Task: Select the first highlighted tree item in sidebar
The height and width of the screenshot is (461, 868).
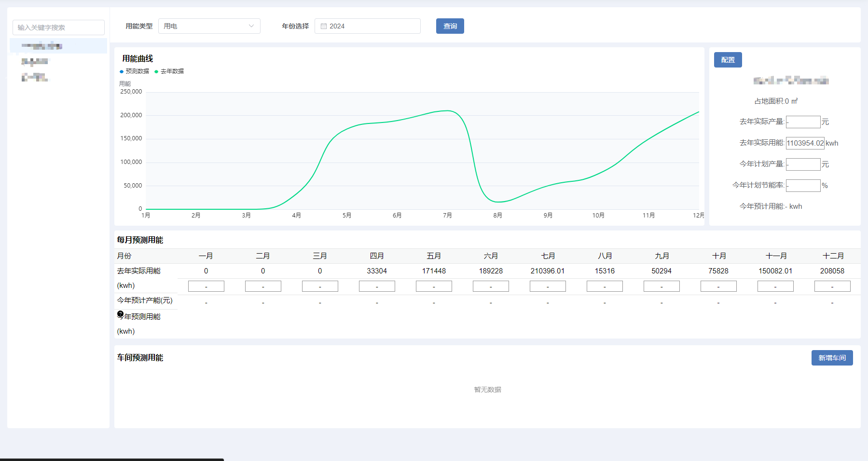Action: coord(58,46)
